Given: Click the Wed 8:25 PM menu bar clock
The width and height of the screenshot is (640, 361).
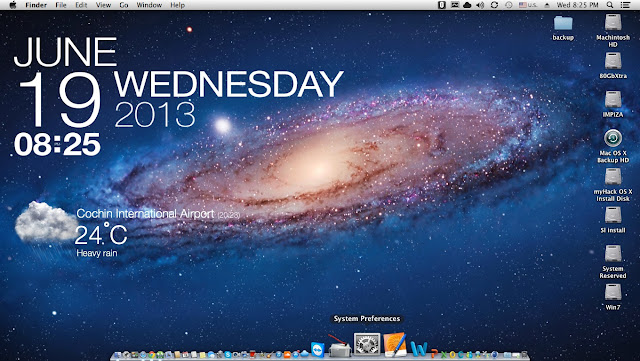Looking at the screenshot, I should pyautogui.click(x=578, y=5).
